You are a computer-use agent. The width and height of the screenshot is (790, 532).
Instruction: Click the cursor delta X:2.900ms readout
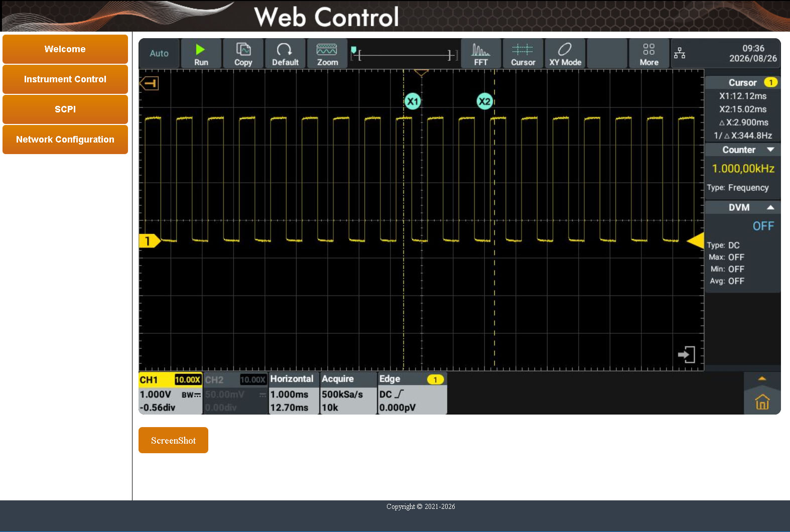(743, 122)
